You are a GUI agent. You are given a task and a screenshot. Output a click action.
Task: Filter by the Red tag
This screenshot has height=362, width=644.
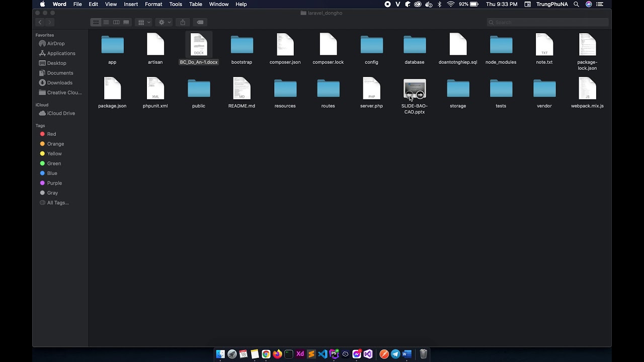click(51, 134)
